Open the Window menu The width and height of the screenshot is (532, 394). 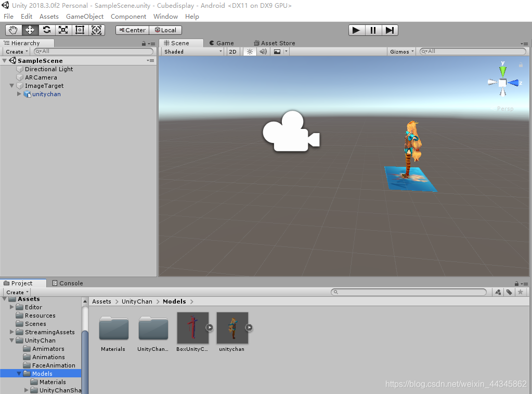165,16
